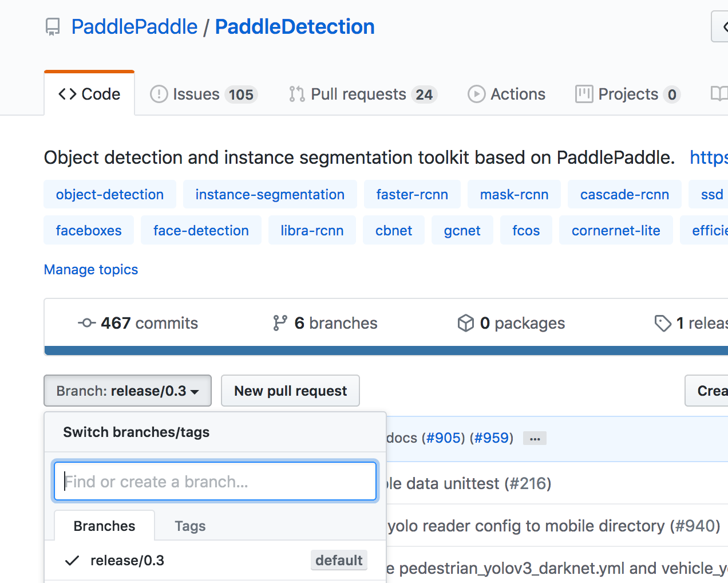Select the release/0.3 default branch

[127, 560]
